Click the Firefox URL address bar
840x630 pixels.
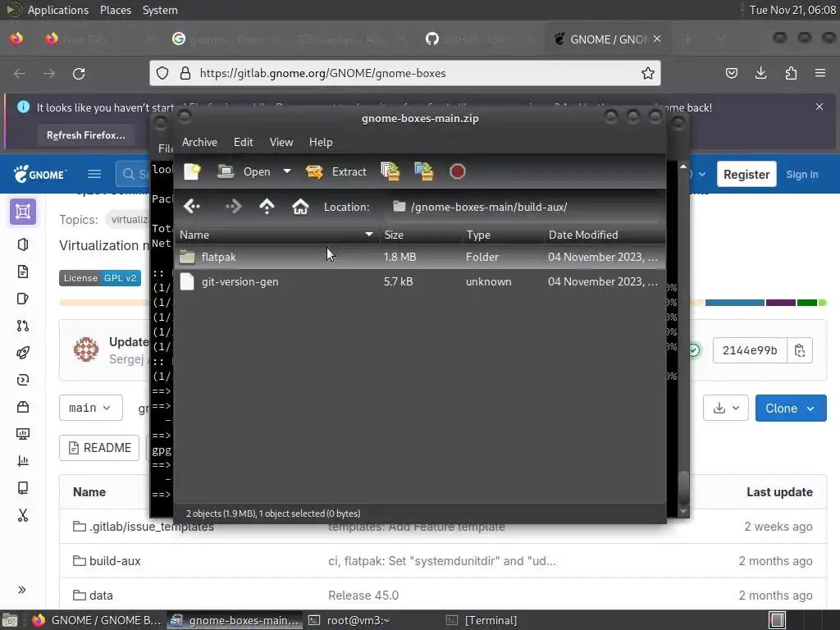click(407, 73)
